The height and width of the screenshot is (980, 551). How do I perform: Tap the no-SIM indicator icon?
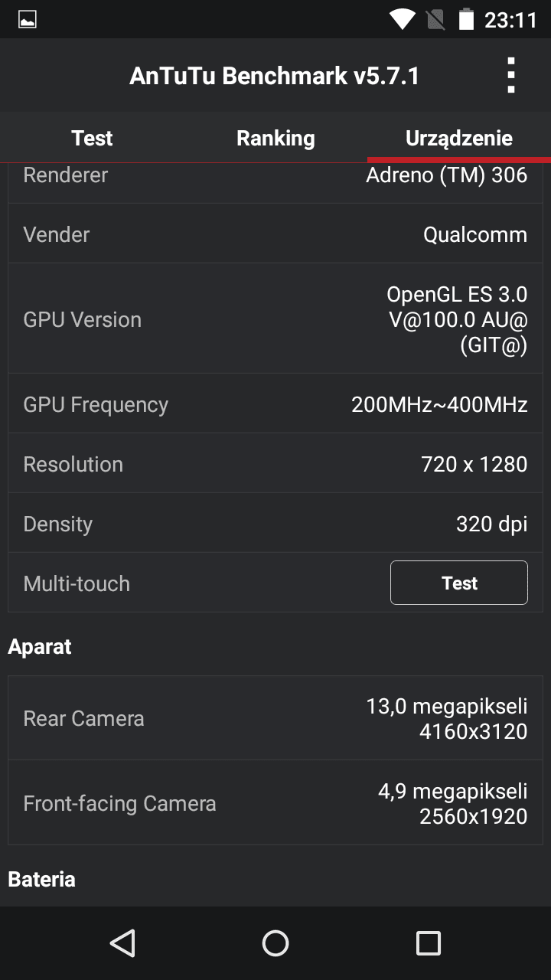pyautogui.click(x=435, y=19)
